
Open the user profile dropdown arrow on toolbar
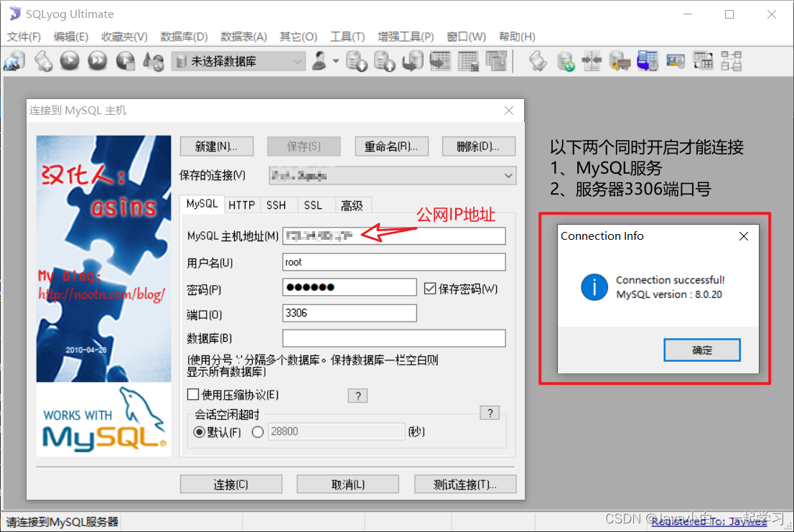point(335,62)
